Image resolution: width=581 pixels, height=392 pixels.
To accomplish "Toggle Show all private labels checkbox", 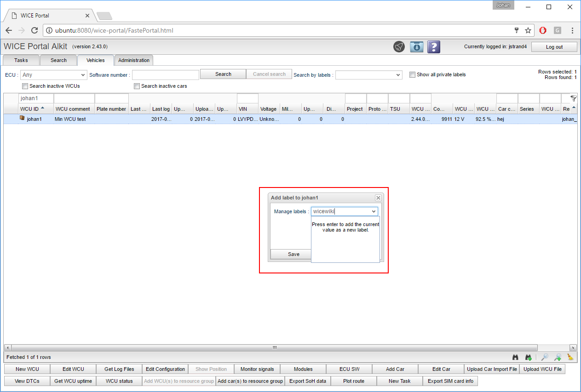I will point(413,74).
